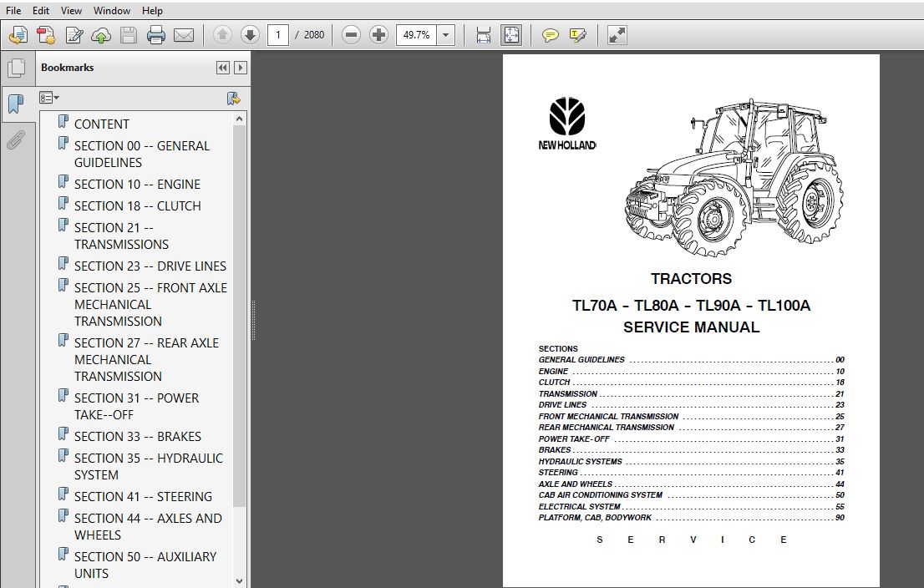Switch to read mode with the expand arrows icon
The width and height of the screenshot is (924, 588).
click(x=617, y=35)
